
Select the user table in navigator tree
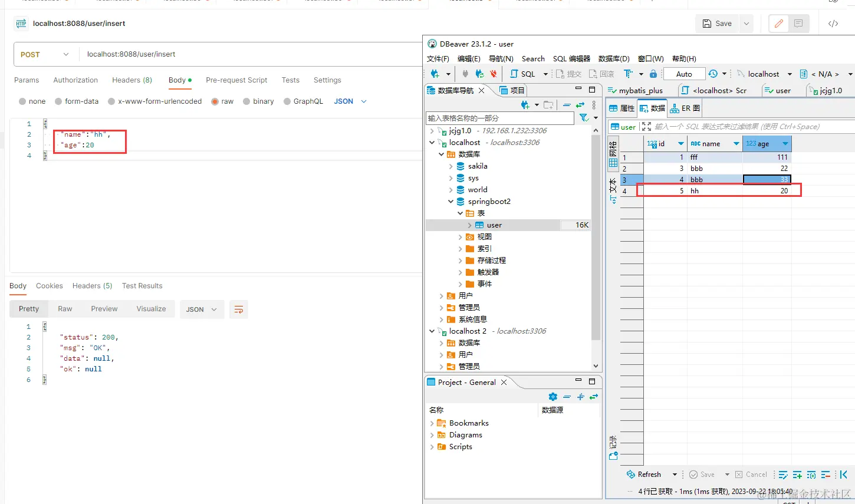click(x=494, y=225)
